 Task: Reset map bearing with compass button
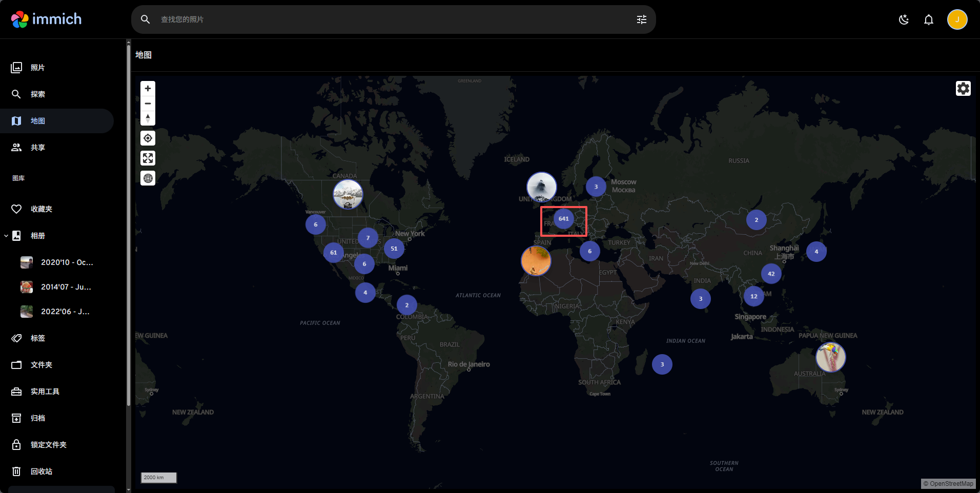click(x=148, y=118)
